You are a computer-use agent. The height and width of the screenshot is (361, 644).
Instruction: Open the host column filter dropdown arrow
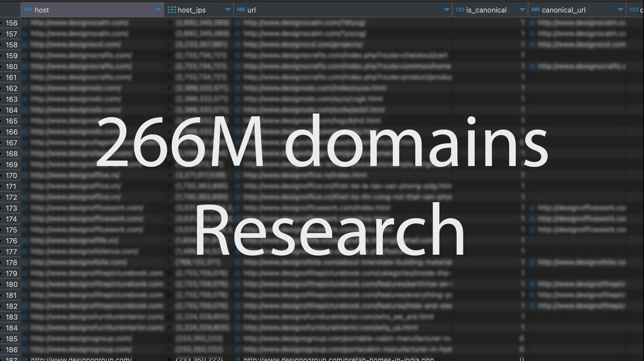(x=158, y=10)
